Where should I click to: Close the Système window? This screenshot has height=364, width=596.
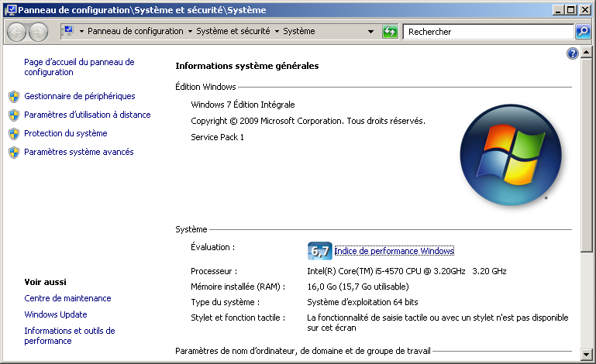[x=584, y=10]
